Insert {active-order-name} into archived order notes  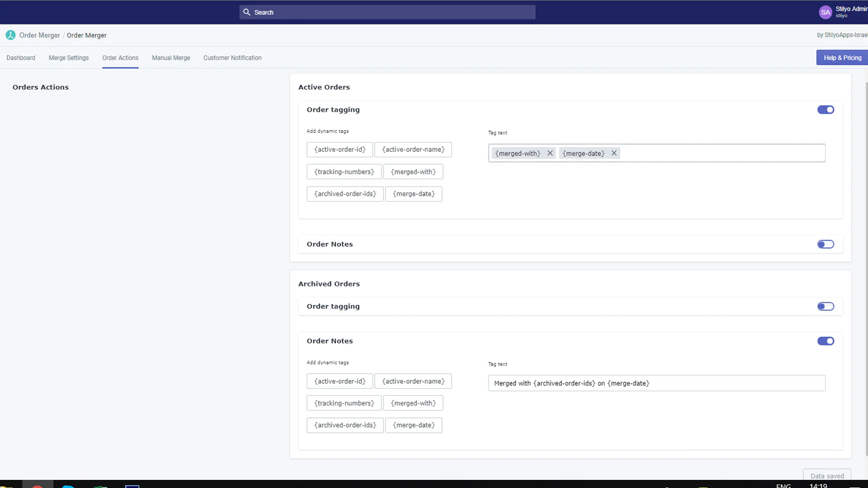[413, 381]
